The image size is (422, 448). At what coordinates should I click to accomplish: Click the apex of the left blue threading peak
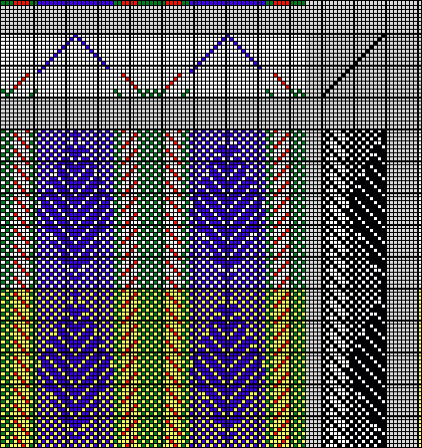(75, 36)
